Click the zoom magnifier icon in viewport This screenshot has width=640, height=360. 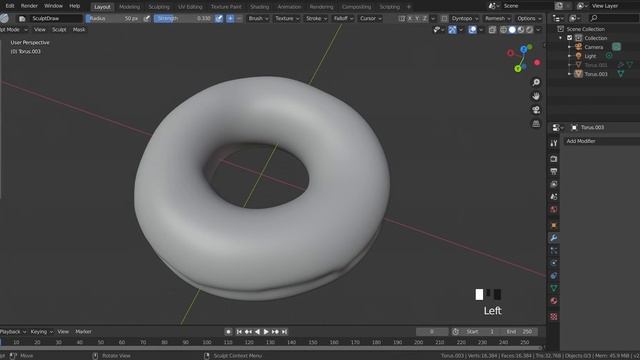(536, 82)
